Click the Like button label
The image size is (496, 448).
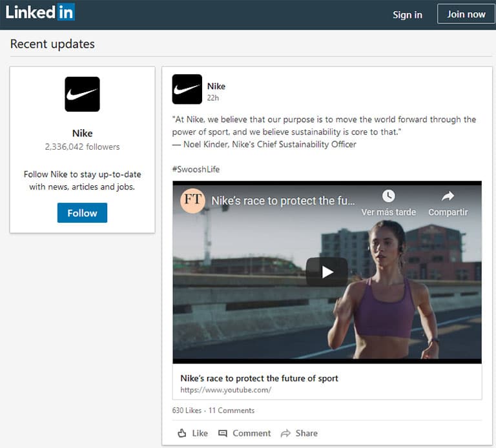point(200,433)
